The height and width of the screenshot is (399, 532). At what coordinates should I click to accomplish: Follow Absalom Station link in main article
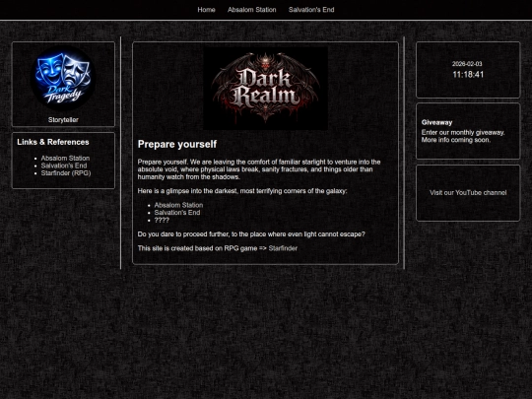[x=178, y=205]
